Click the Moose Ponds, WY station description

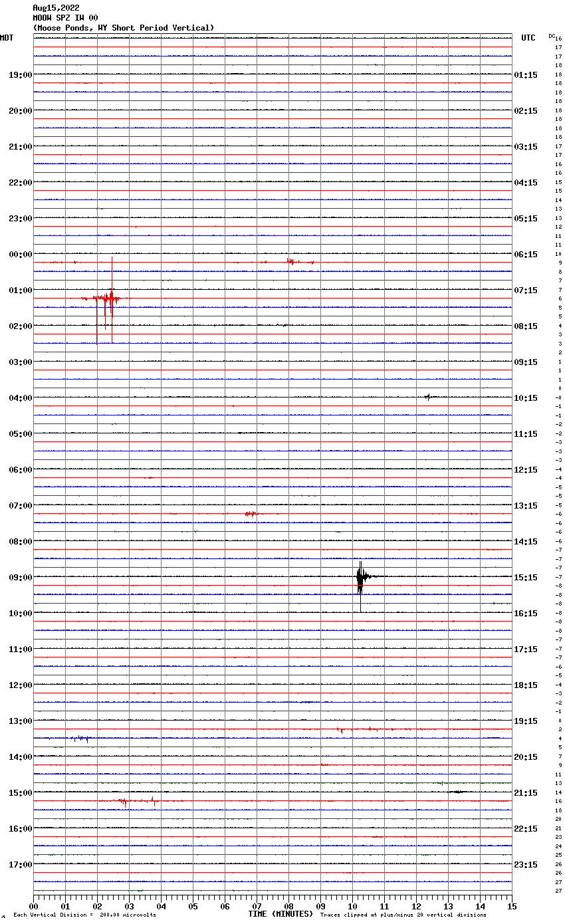point(124,28)
